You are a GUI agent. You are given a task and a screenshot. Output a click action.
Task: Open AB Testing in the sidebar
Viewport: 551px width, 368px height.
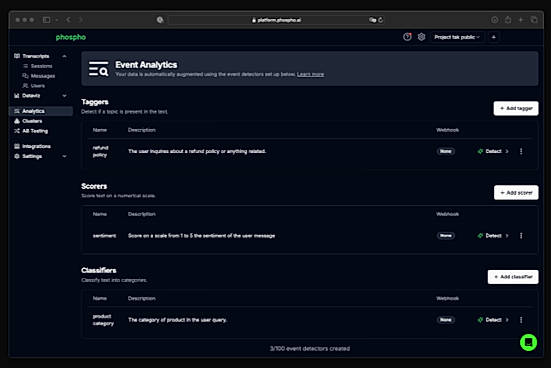click(x=35, y=131)
